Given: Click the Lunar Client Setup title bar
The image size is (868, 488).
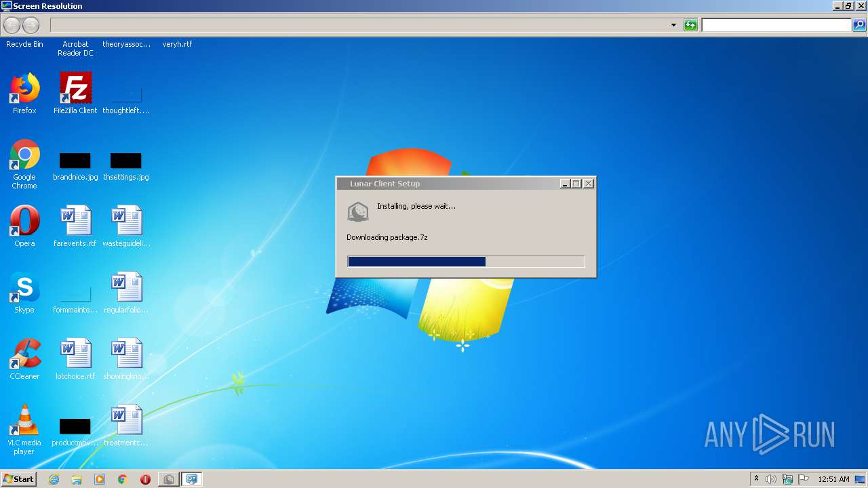Looking at the screenshot, I should (x=448, y=184).
